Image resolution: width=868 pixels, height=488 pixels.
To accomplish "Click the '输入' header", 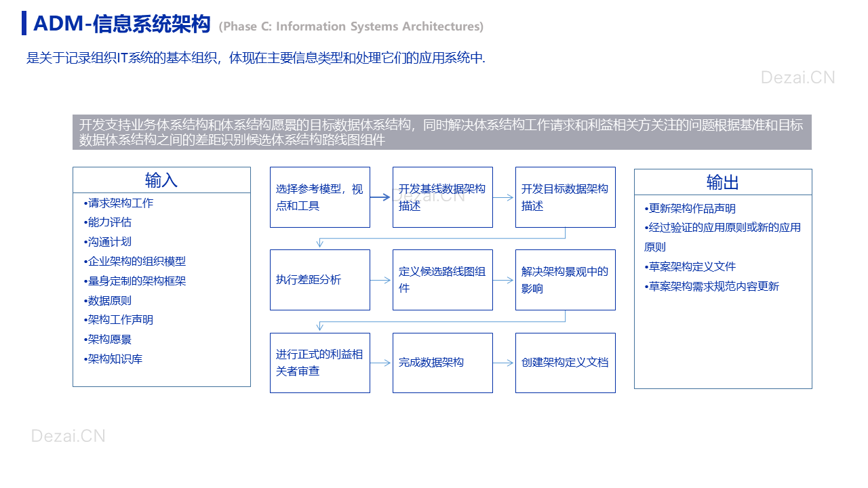I will coord(161,180).
